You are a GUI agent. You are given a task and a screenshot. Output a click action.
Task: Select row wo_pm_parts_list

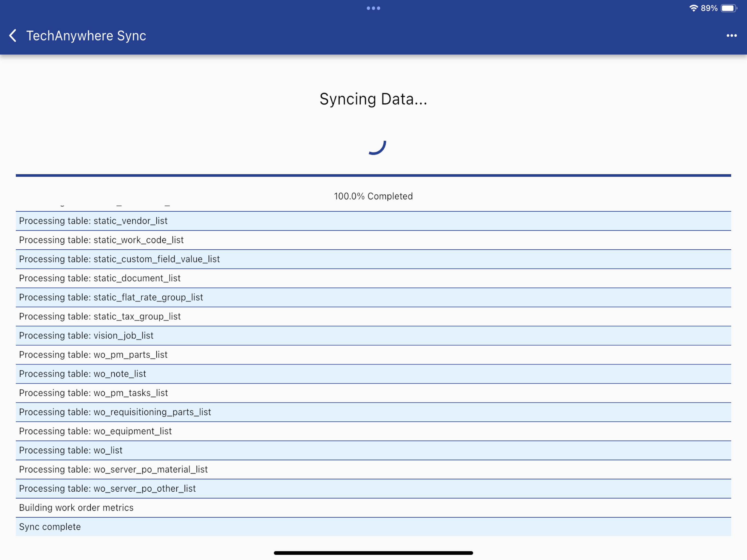pyautogui.click(x=373, y=355)
